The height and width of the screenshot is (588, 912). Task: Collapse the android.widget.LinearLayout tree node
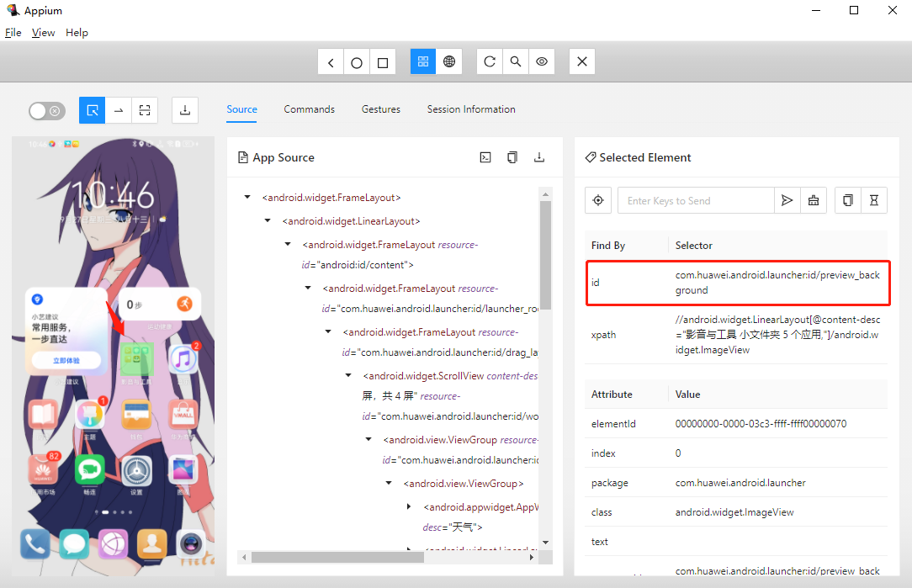(268, 221)
